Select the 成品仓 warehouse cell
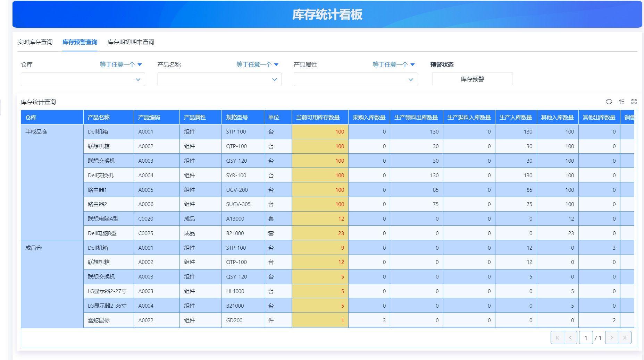Viewport: 644px width, 360px height. pyautogui.click(x=52, y=284)
